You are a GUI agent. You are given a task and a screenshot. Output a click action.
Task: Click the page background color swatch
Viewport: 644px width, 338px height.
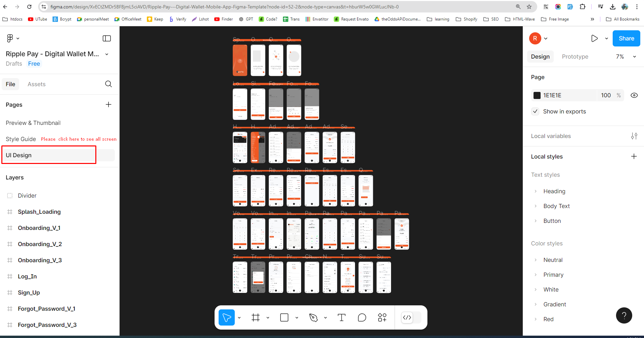(x=537, y=95)
